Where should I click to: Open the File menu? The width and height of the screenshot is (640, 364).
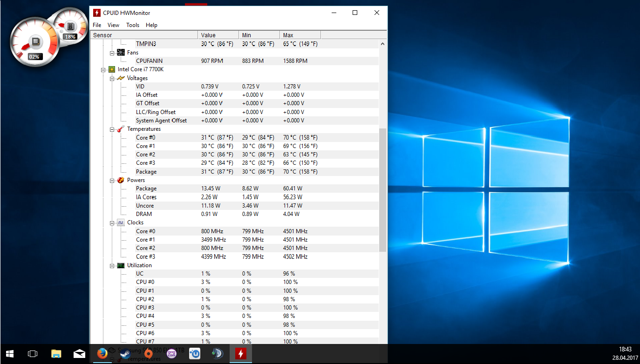pos(97,25)
